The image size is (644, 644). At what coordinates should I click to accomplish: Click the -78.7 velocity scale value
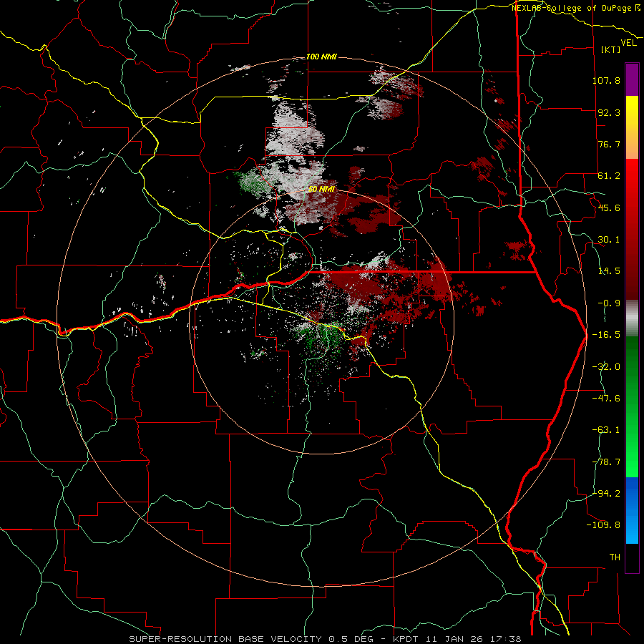click(606, 462)
